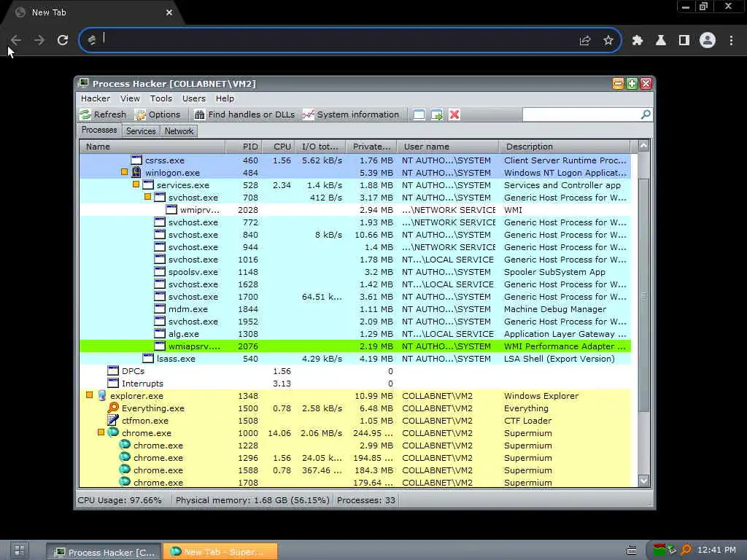The image size is (747, 560).
Task: Click the Refresh toolbar icon
Action: (x=86, y=114)
